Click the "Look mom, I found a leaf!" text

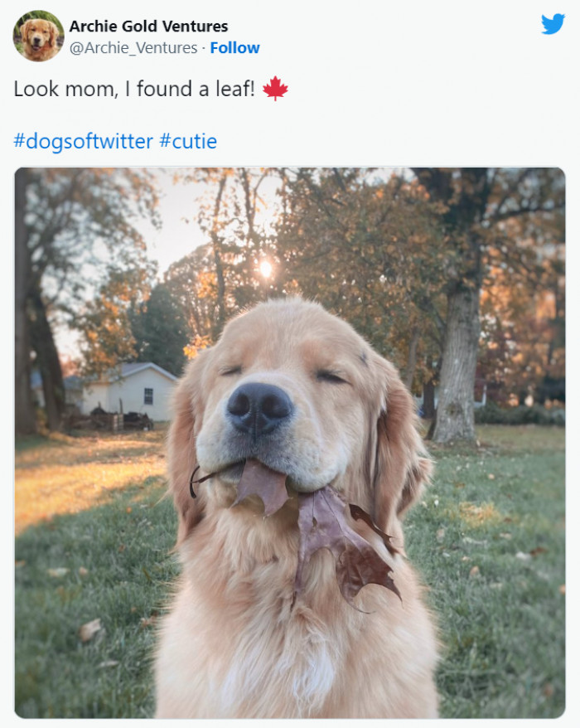(x=133, y=89)
